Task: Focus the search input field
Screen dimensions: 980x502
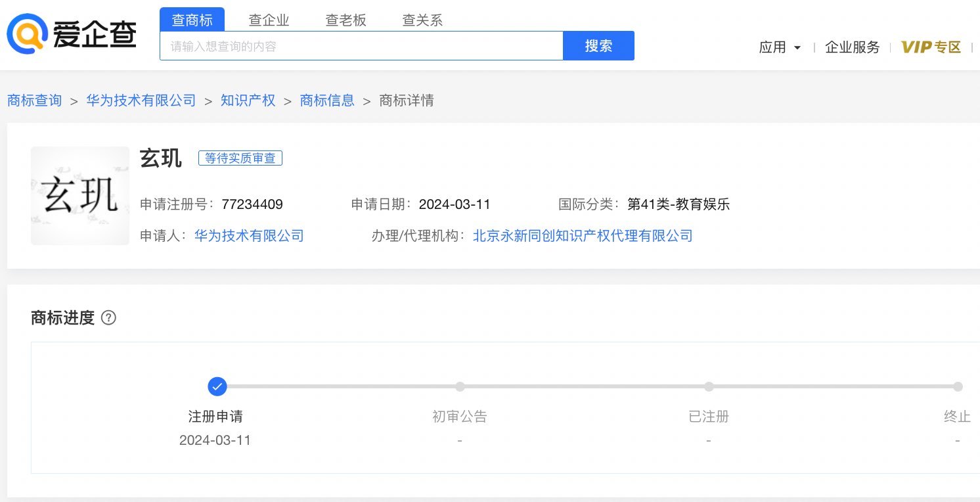Action: pyautogui.click(x=361, y=46)
